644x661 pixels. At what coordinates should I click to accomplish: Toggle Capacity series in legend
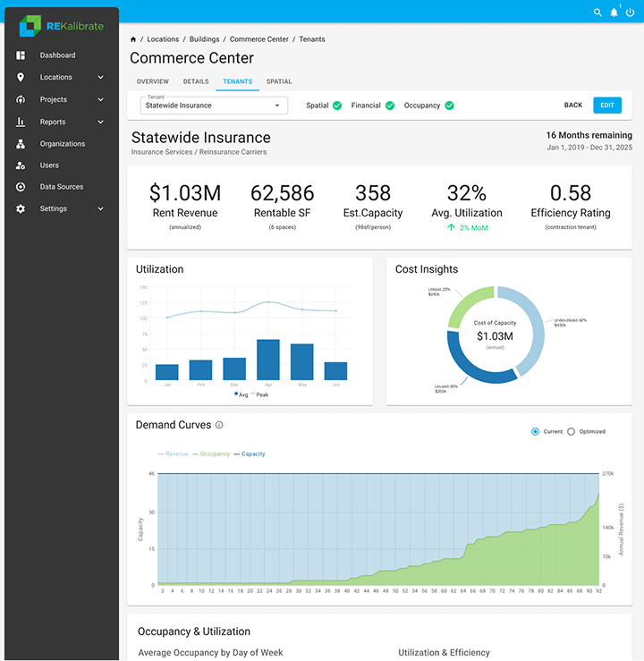(x=250, y=454)
